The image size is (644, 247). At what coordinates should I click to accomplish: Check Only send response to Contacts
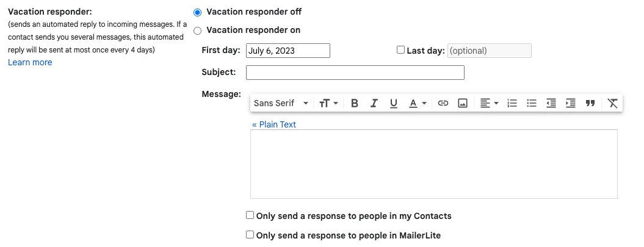[x=250, y=215]
